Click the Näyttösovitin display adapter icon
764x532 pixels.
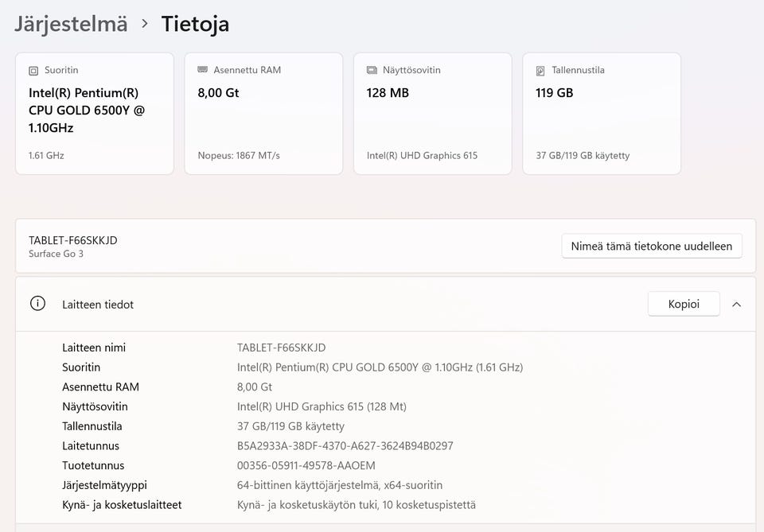pos(372,71)
